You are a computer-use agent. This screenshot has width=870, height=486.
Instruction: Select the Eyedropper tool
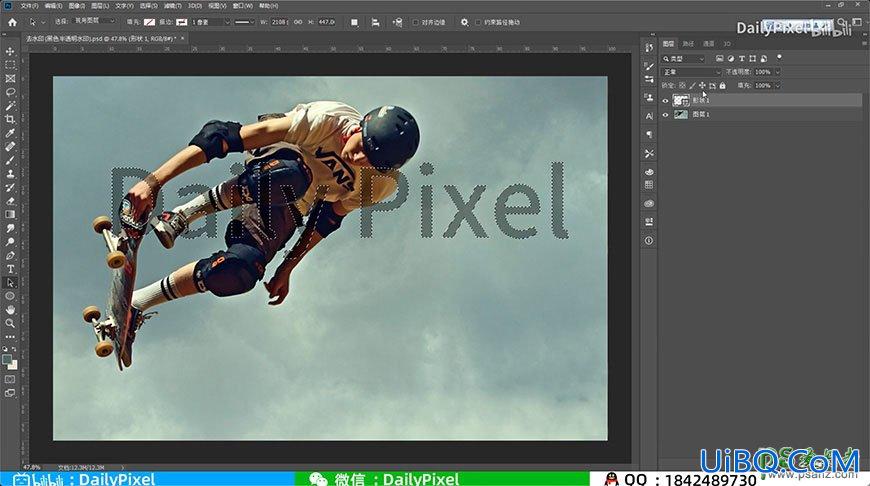coord(10,133)
